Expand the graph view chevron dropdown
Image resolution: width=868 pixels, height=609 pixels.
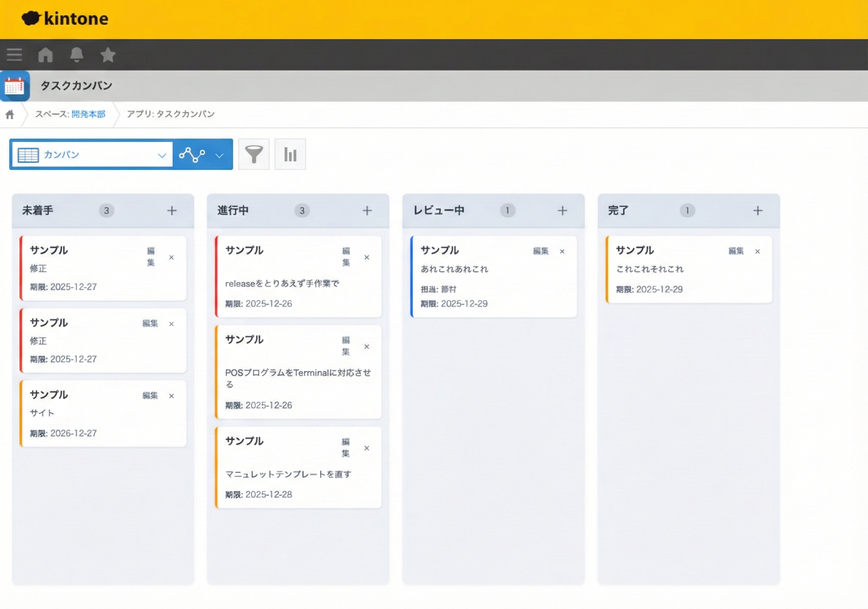coord(219,155)
